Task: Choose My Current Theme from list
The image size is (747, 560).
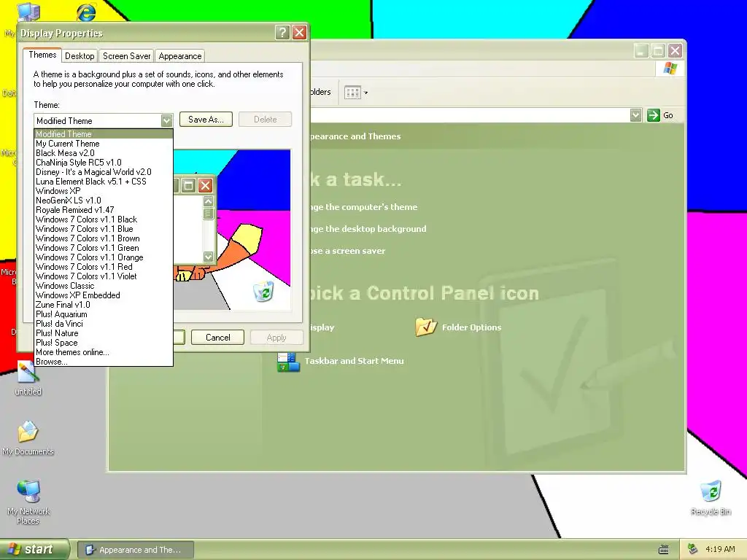Action: 104,144
